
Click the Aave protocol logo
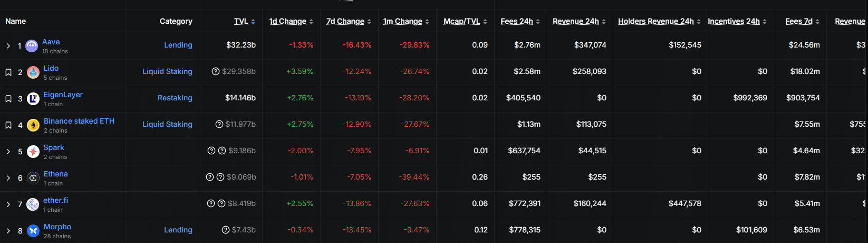(x=32, y=46)
